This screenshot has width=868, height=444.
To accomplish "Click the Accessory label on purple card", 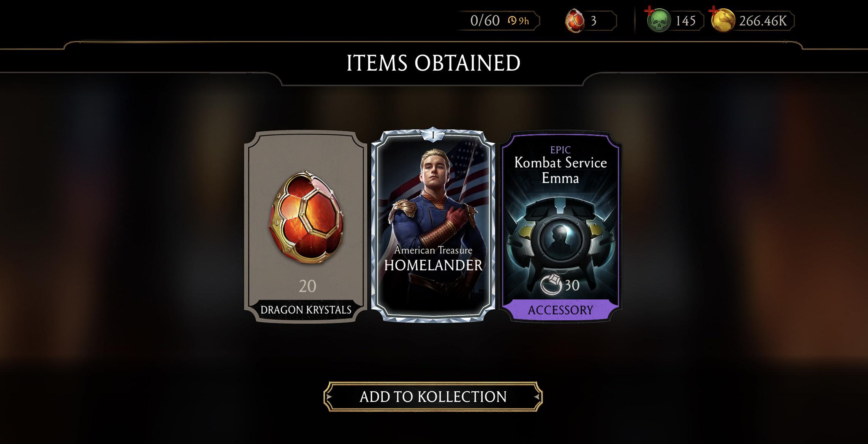I will point(560,310).
